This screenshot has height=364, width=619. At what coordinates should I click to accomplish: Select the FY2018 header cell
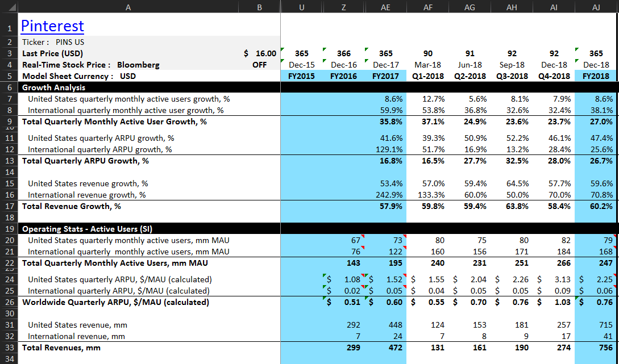[x=596, y=76]
